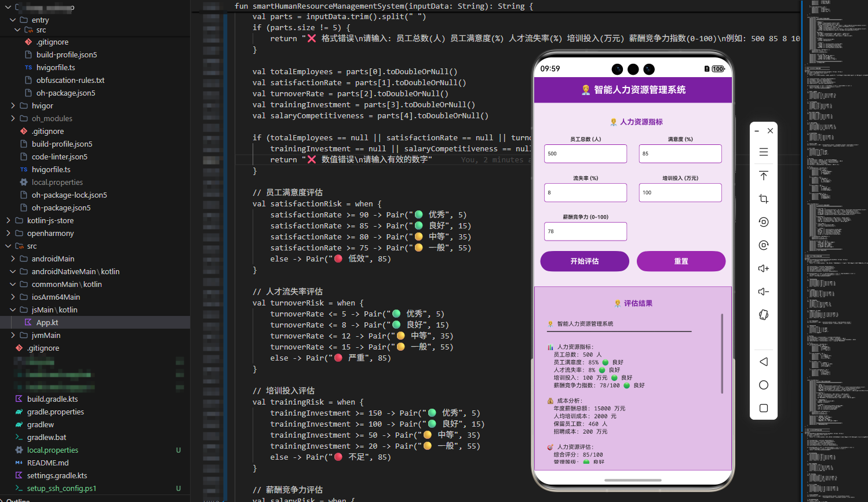
Task: Expand the iosArm64Main folder
Action: 13,297
